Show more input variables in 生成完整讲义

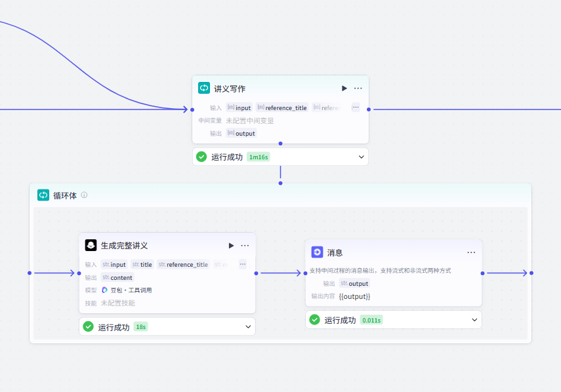coord(242,265)
